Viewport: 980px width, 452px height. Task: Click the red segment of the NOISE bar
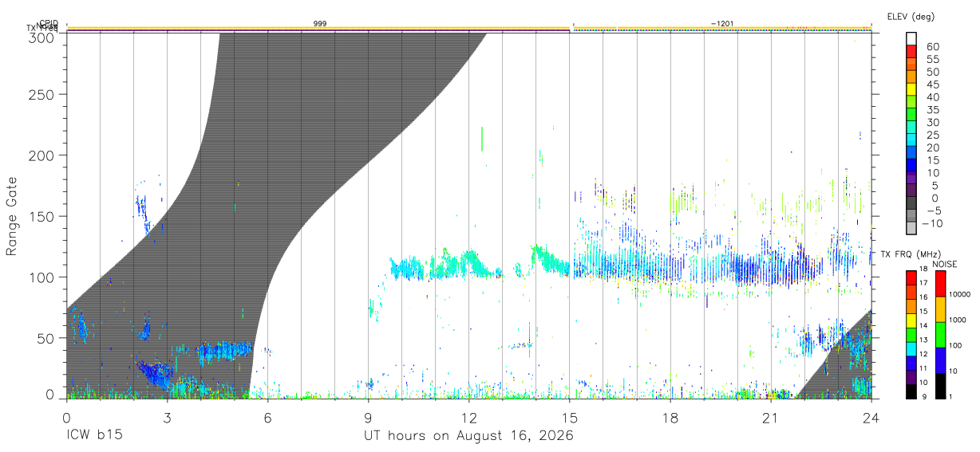pos(940,284)
